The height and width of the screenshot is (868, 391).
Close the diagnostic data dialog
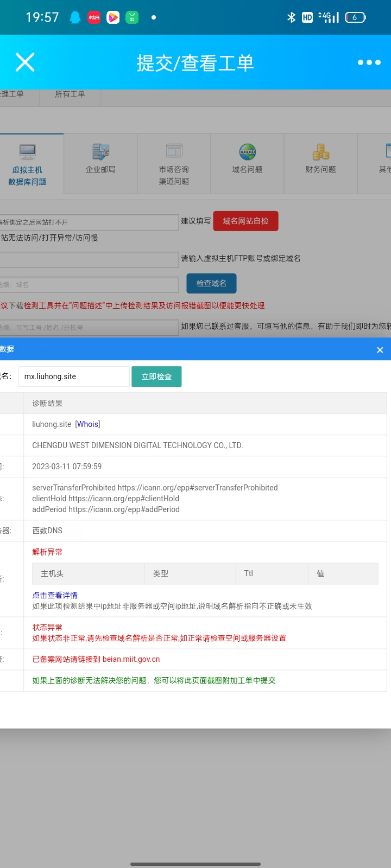pos(380,350)
